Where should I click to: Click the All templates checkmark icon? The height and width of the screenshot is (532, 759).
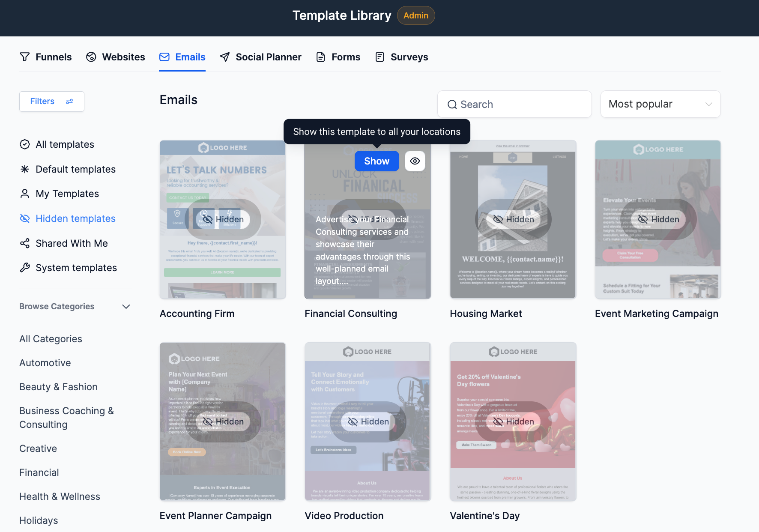pyautogui.click(x=25, y=144)
